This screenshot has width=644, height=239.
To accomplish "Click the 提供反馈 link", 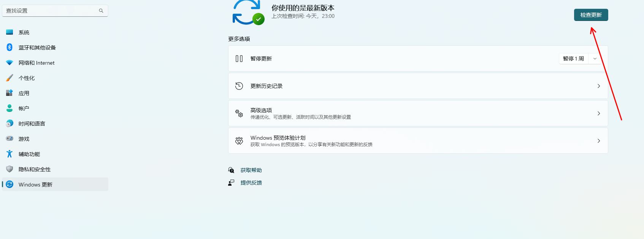I will (251, 183).
